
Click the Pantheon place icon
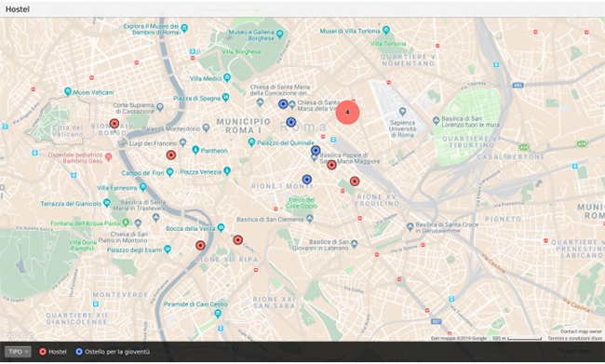pos(195,150)
